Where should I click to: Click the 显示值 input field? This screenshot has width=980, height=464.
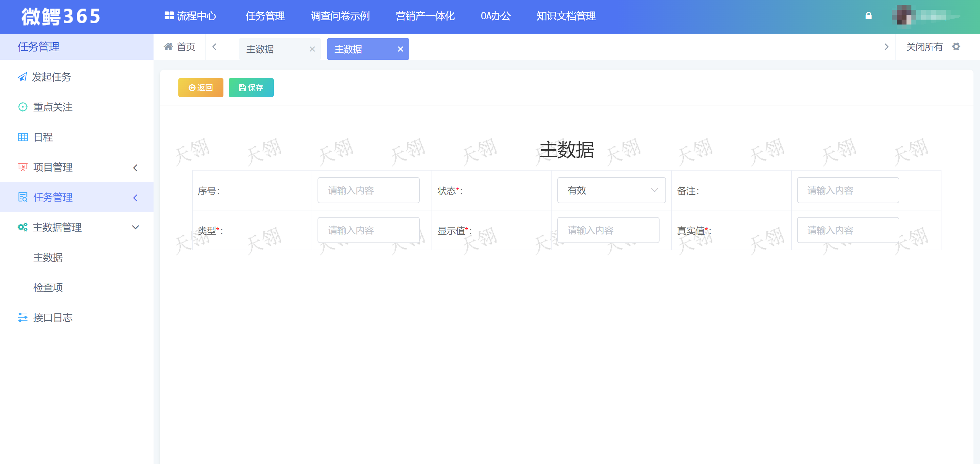tap(608, 230)
